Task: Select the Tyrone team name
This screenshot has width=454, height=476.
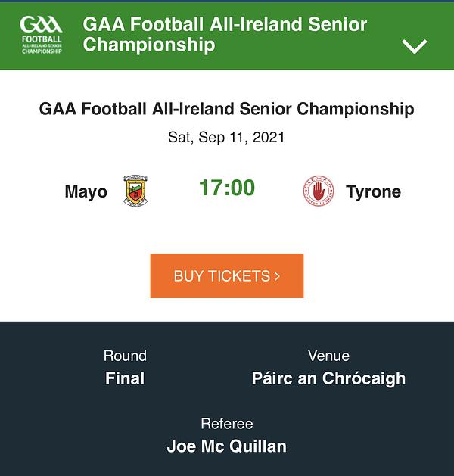Action: point(373,192)
